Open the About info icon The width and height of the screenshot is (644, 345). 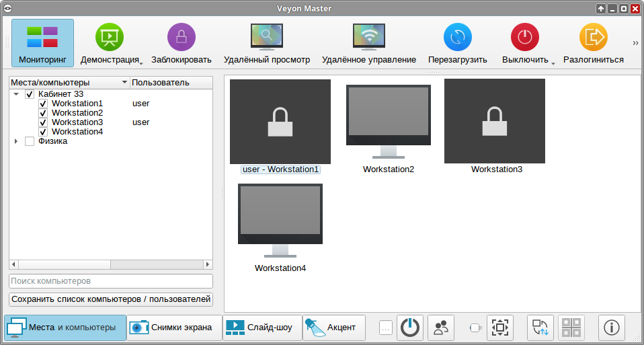612,328
